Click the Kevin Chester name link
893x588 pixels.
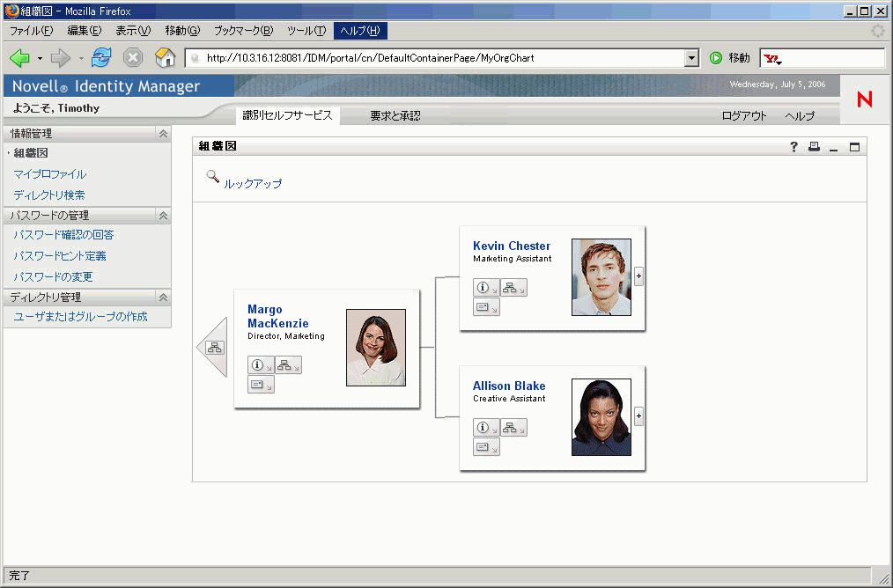coord(512,246)
